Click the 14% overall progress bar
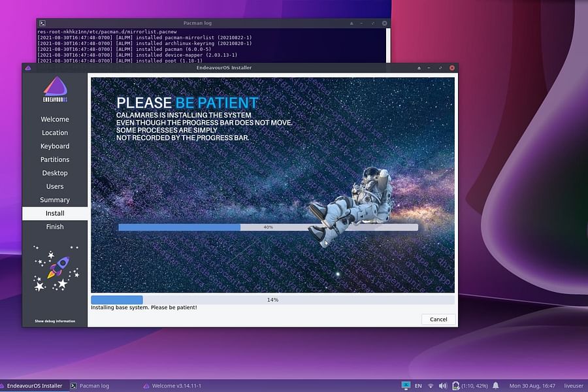 tap(272, 299)
